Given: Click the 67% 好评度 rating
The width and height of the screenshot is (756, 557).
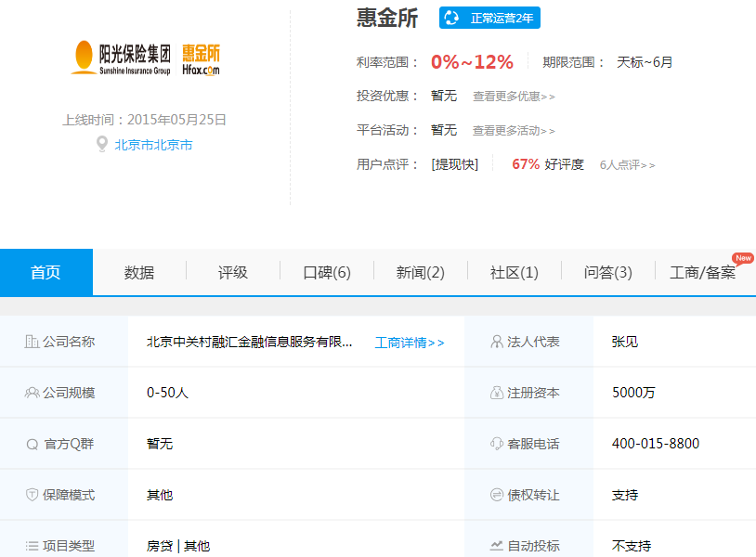Looking at the screenshot, I should (x=548, y=164).
